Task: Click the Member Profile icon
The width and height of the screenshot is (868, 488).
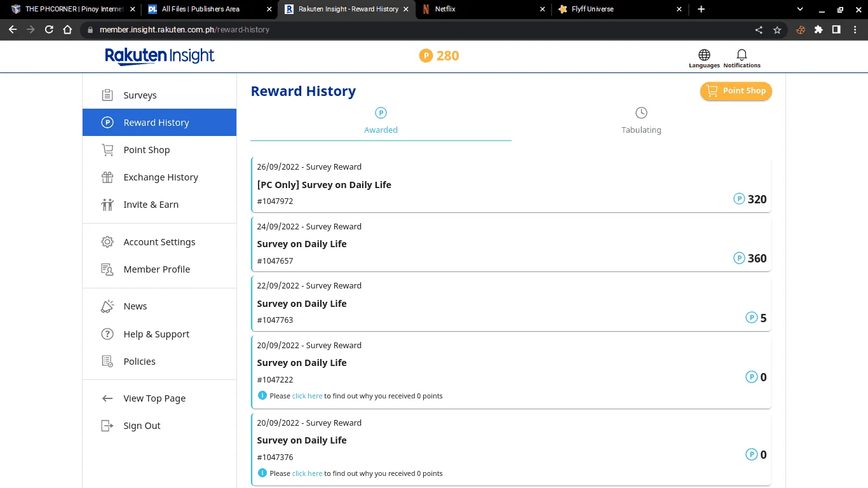Action: point(107,269)
